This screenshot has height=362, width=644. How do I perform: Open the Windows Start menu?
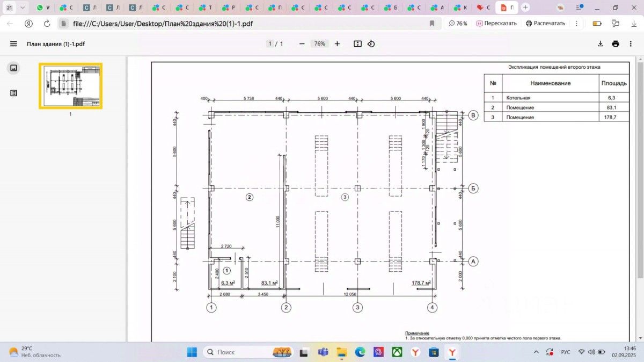(192, 352)
